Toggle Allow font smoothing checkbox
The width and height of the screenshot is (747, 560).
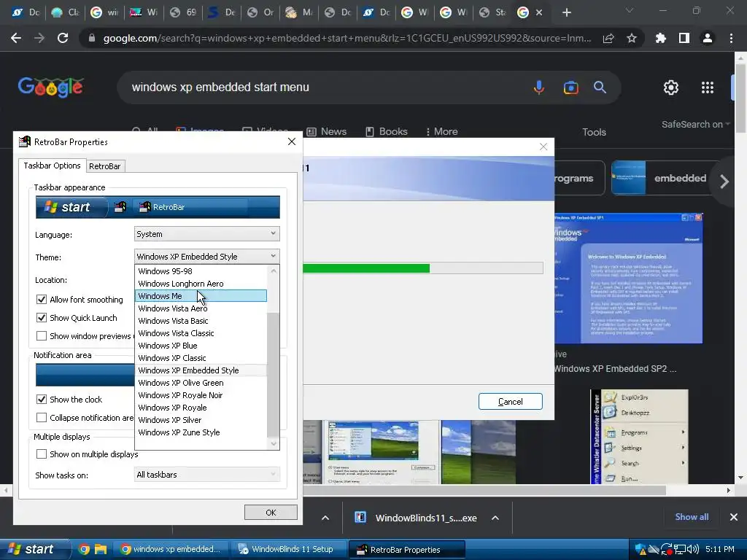point(42,300)
